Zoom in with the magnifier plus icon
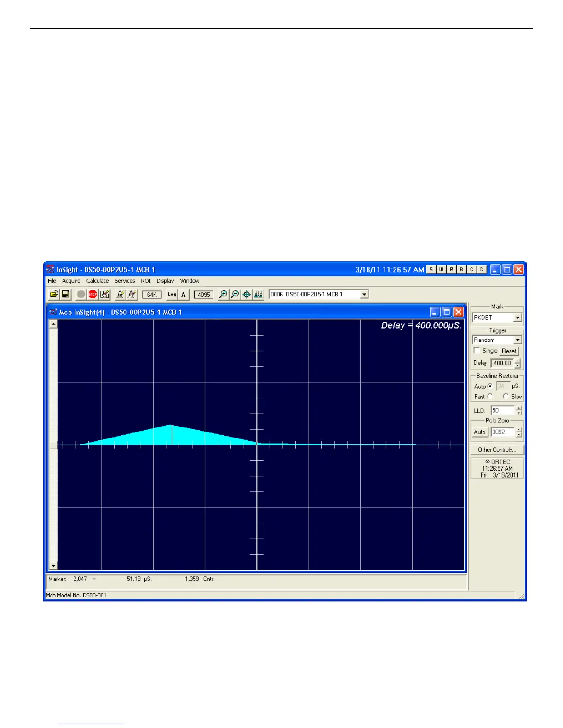The height and width of the screenshot is (728, 563). 223,294
